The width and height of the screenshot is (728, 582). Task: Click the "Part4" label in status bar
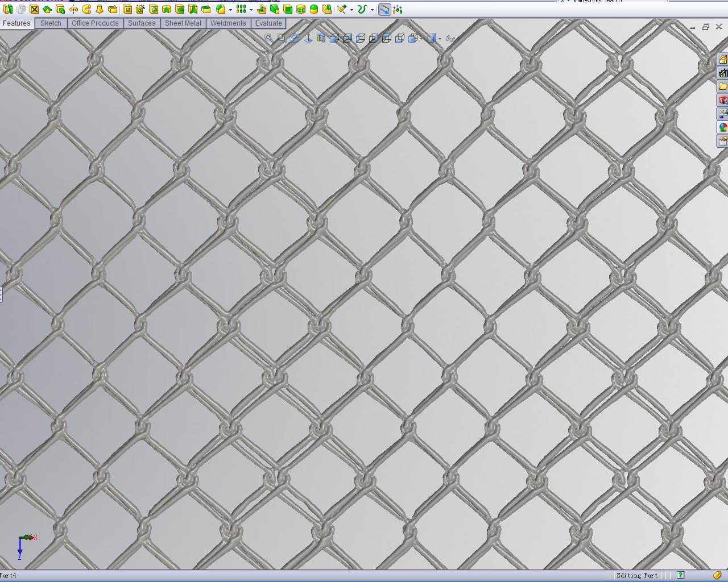[x=8, y=575]
